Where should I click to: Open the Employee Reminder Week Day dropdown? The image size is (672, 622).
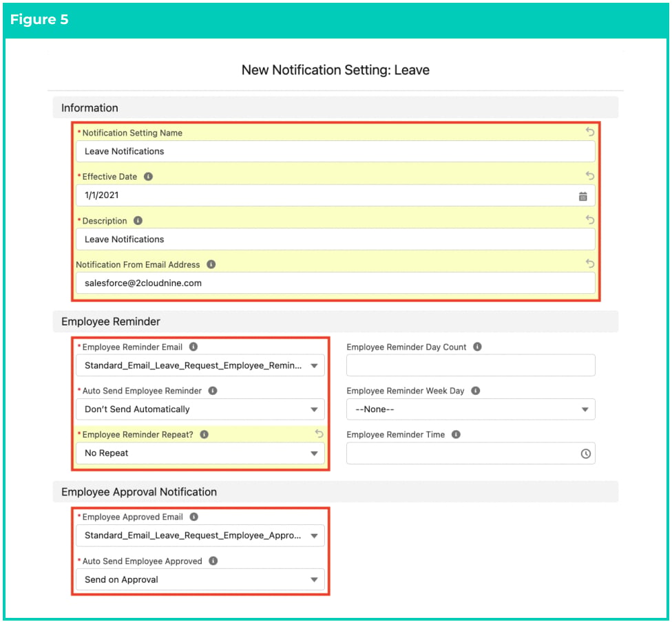[470, 409]
